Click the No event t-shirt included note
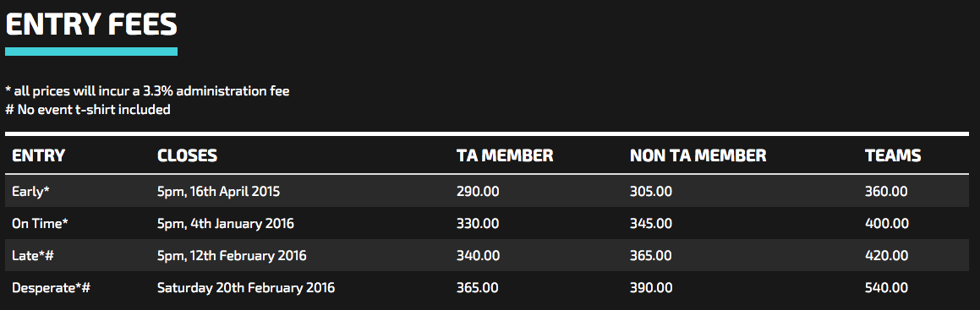 88,110
